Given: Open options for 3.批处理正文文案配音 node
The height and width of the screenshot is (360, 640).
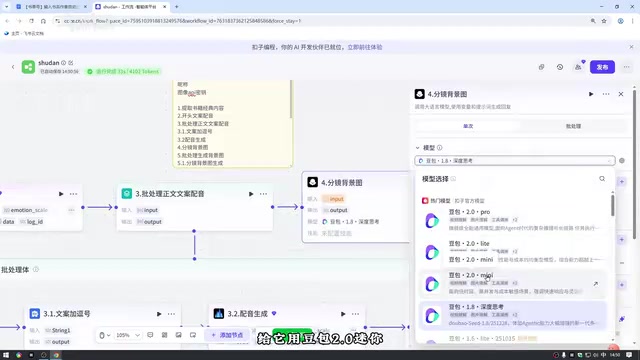Looking at the screenshot, I should 263,194.
